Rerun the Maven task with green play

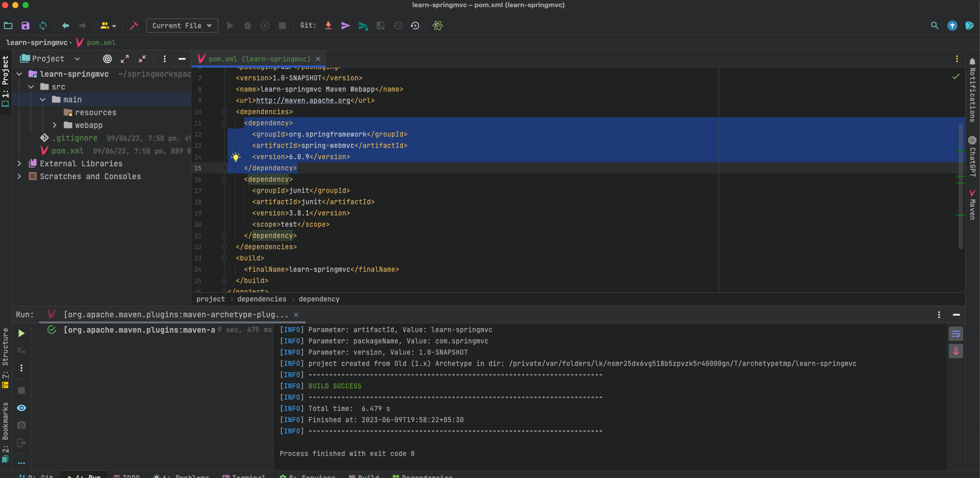pyautogui.click(x=21, y=334)
